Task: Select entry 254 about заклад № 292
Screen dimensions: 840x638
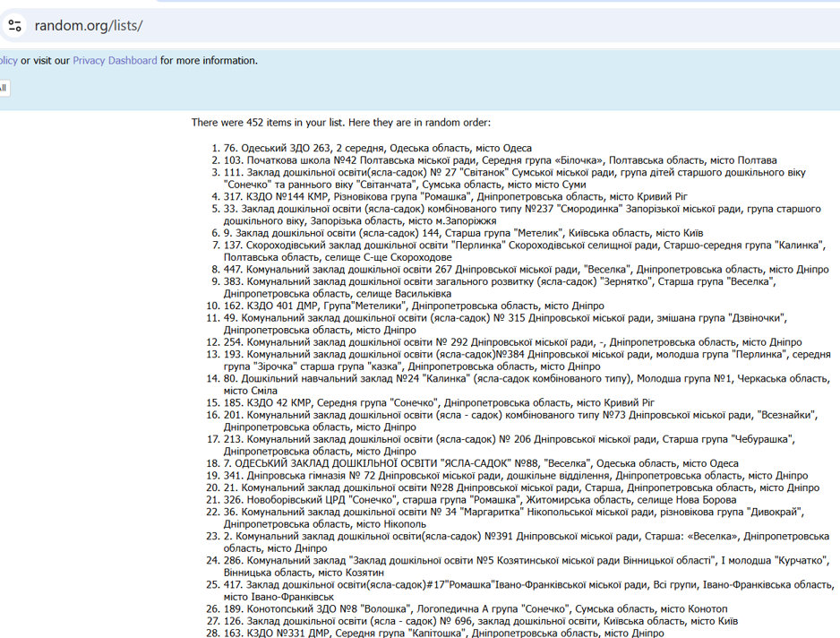Action: [512, 342]
